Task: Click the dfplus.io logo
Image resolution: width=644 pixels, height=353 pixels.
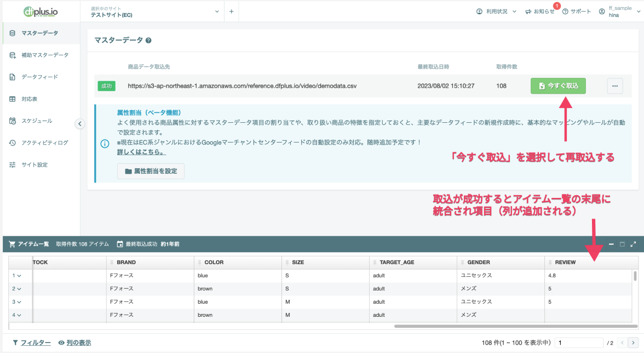Action: (x=41, y=12)
